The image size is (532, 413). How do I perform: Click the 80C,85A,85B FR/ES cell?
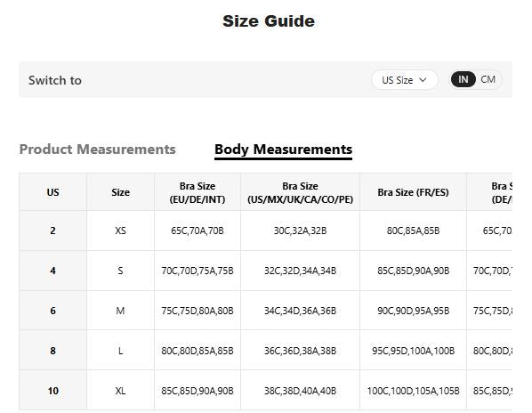(413, 231)
